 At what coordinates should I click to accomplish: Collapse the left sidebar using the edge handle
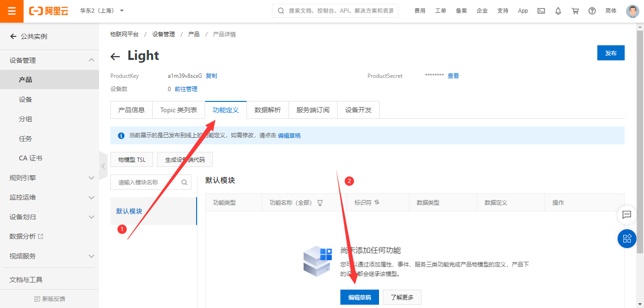[x=103, y=166]
